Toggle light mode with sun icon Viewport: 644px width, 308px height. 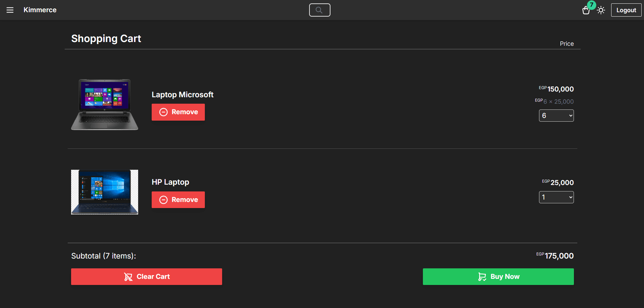[x=601, y=10]
